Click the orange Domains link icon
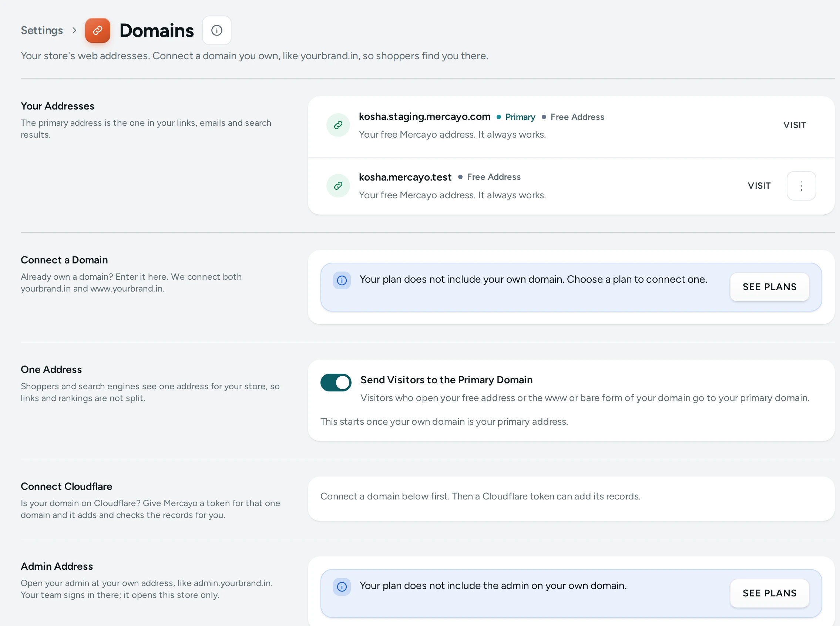The width and height of the screenshot is (840, 626). pos(97,30)
